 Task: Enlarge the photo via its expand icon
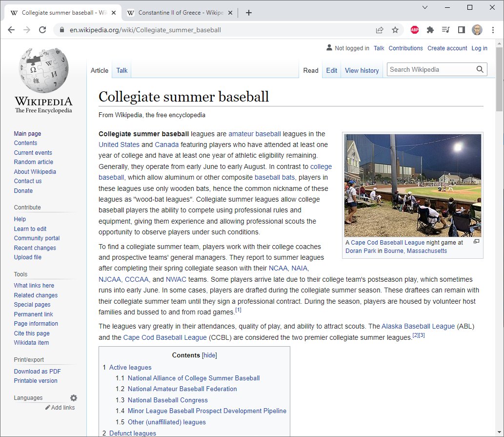pyautogui.click(x=476, y=241)
